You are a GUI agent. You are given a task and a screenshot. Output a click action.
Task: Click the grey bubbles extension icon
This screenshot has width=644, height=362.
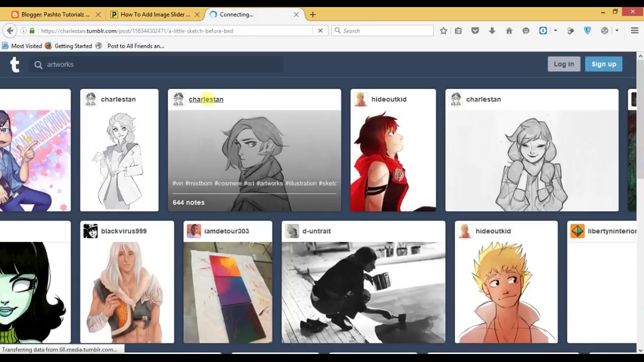[570, 31]
